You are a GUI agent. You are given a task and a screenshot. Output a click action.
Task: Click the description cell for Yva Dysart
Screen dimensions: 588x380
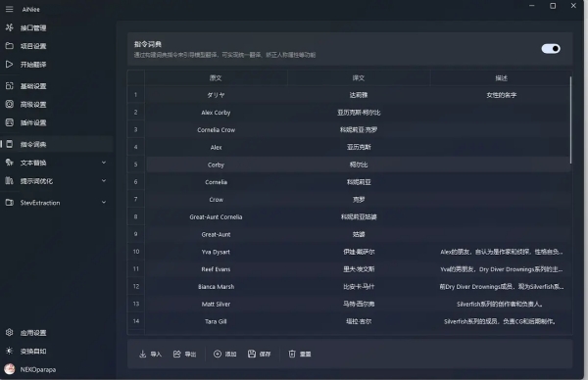501,252
